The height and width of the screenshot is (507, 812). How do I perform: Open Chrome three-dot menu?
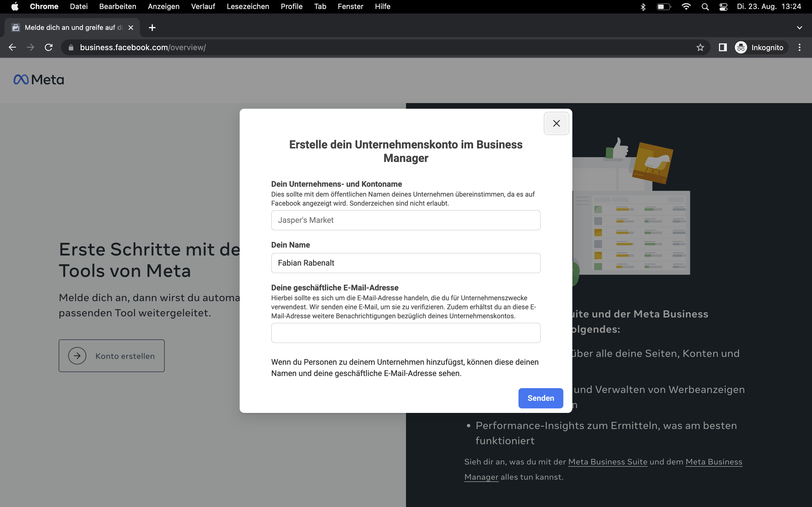tap(799, 47)
